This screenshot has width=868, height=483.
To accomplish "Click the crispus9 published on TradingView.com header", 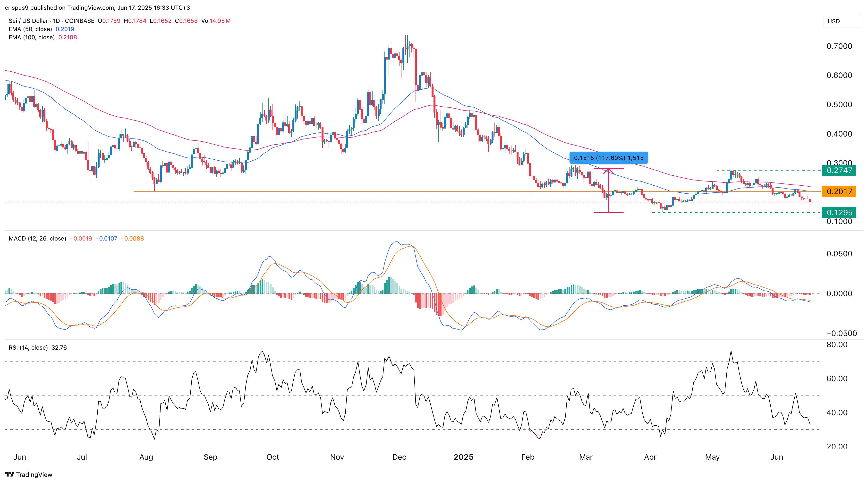I will point(97,8).
